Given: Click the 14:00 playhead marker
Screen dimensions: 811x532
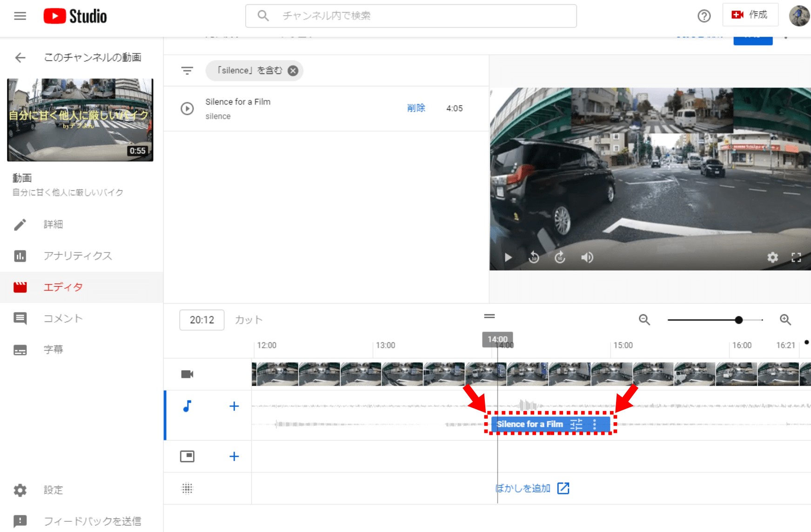Looking at the screenshot, I should pyautogui.click(x=497, y=339).
